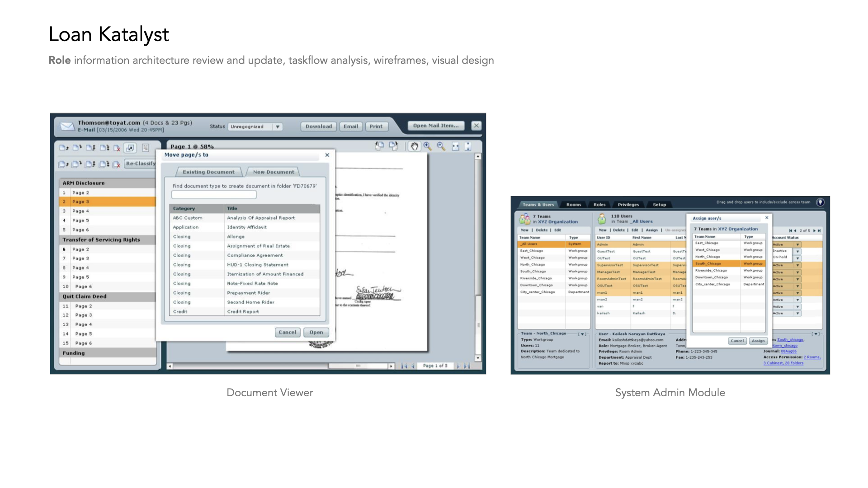Switch to the Existing Document tab

pyautogui.click(x=208, y=172)
